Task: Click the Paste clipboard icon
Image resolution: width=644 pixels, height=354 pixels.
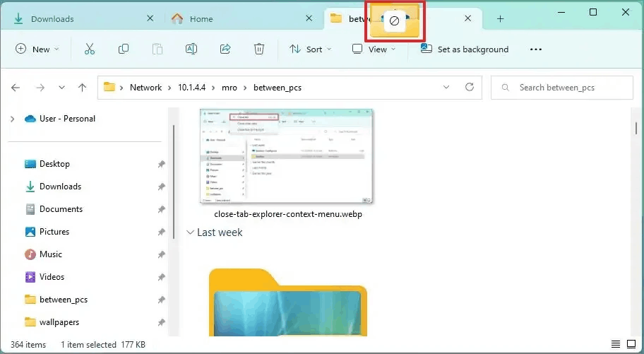Action: [157, 49]
